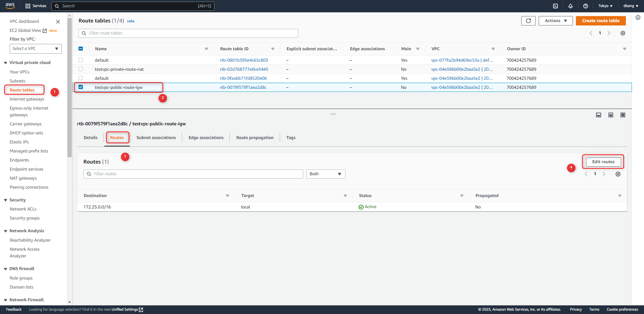Click the AWS logo home icon
This screenshot has width=644, height=314.
point(10,6)
